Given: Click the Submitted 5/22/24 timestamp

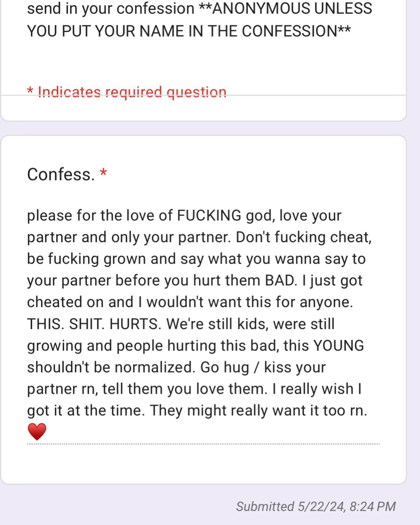Looking at the screenshot, I should click(x=315, y=506).
